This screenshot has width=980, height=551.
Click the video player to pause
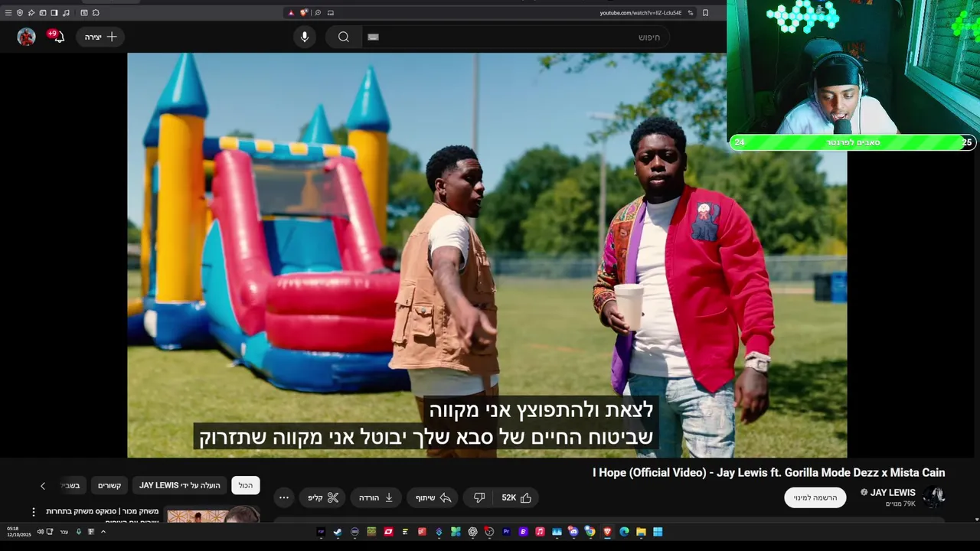(487, 255)
